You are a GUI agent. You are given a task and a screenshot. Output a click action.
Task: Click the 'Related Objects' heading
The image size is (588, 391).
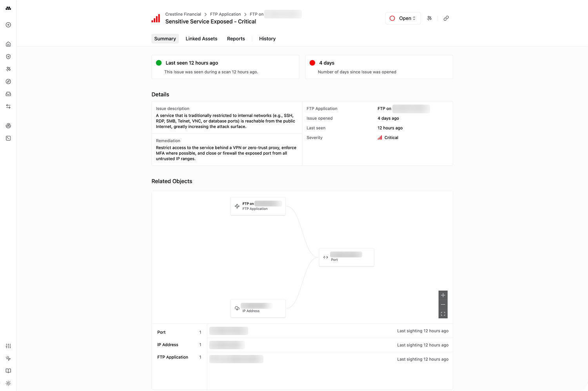[172, 181]
